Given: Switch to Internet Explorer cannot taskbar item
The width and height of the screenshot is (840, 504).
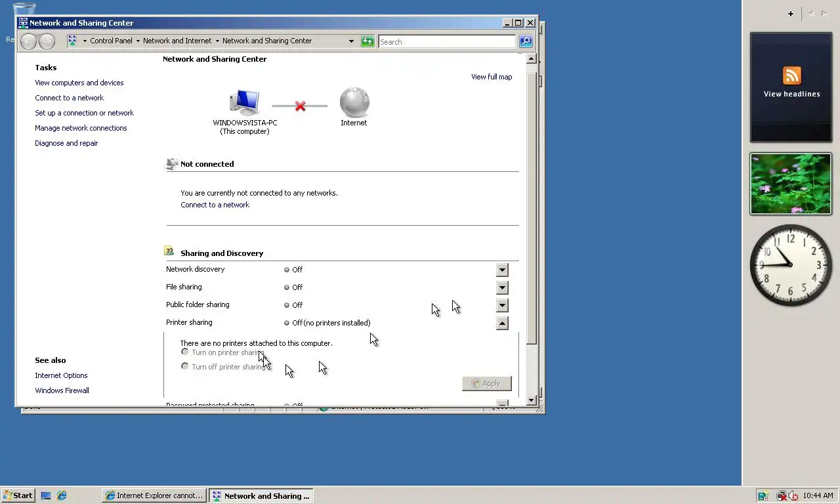Looking at the screenshot, I should point(154,495).
